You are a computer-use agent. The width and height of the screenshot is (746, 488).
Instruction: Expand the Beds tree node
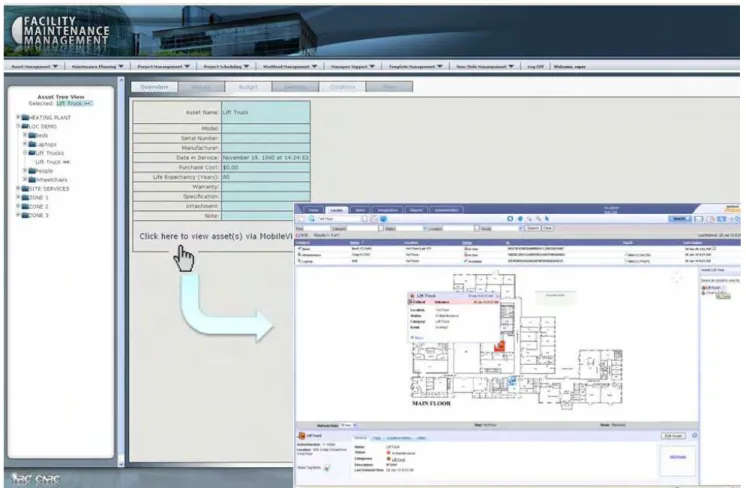25,135
